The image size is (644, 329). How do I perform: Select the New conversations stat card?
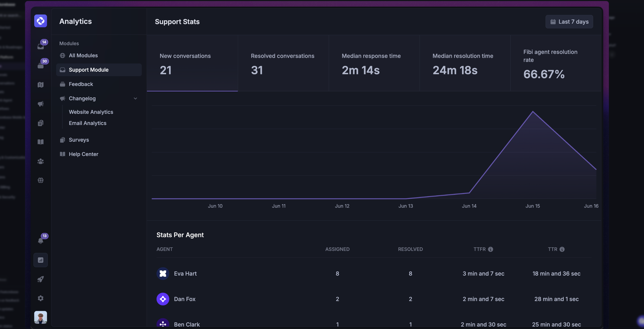[x=192, y=63]
